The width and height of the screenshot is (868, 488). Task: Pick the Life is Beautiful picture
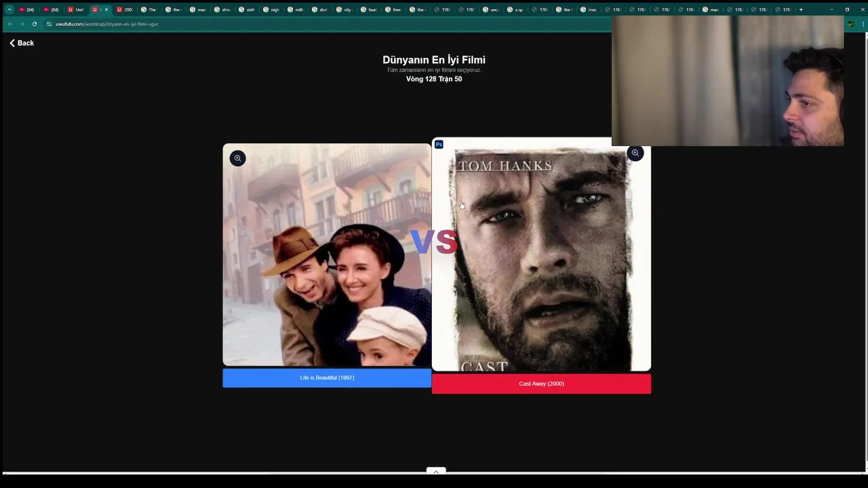coord(327,255)
